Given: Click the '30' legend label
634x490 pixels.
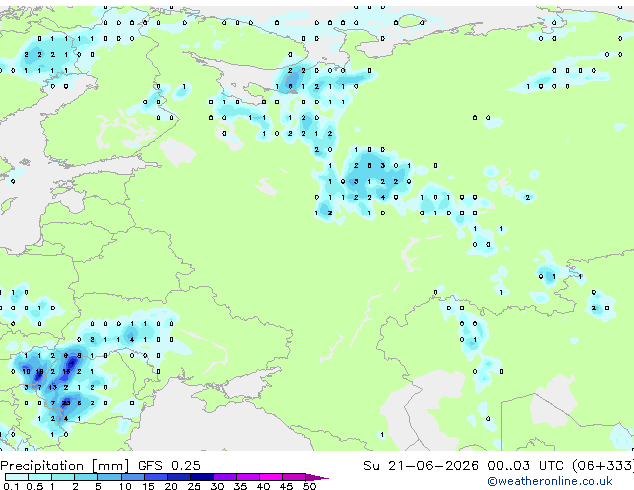Looking at the screenshot, I should 217,486.
